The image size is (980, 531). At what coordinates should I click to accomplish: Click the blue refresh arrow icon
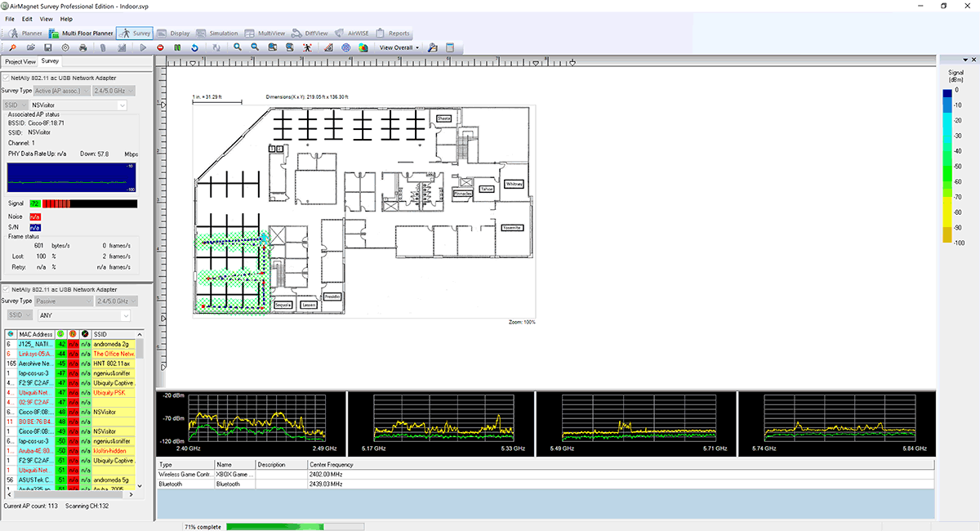[x=195, y=47]
